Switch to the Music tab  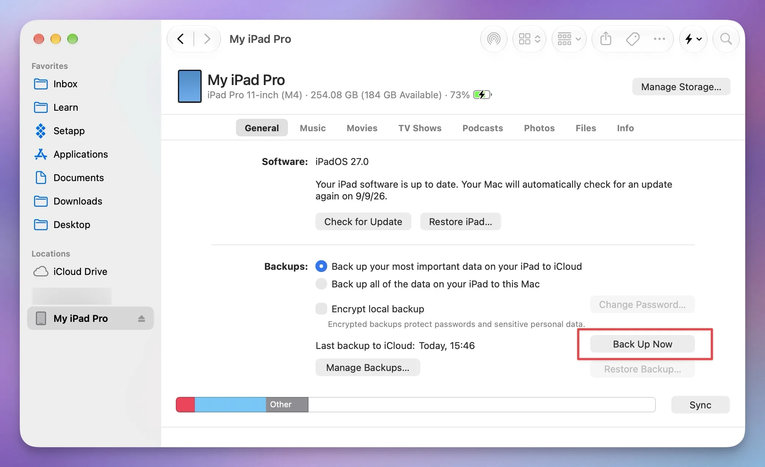tap(313, 128)
